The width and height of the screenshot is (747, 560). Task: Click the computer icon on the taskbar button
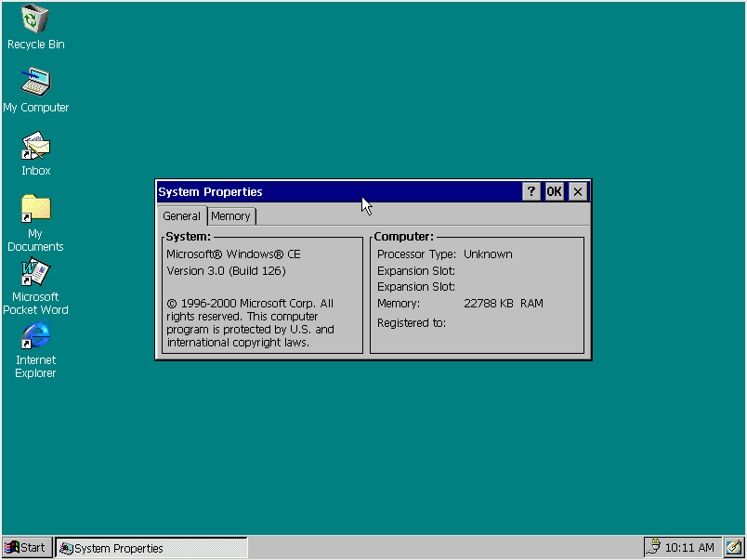pyautogui.click(x=66, y=548)
